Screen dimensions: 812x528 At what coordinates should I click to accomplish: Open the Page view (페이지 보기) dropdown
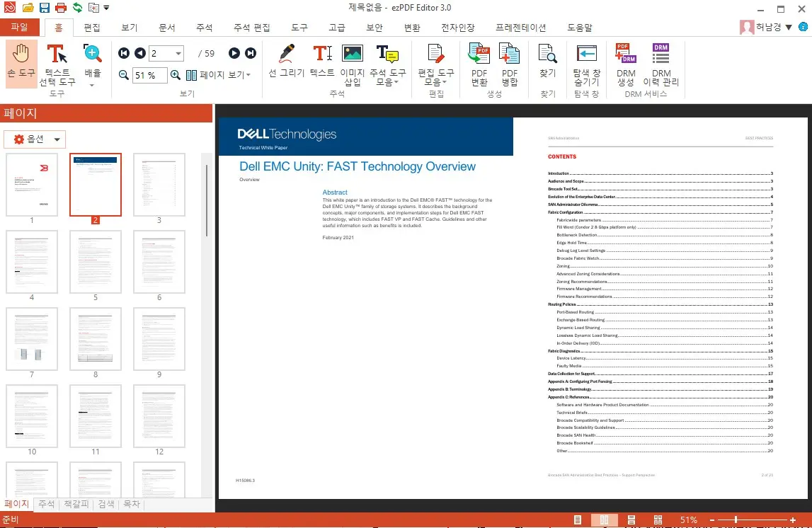219,75
